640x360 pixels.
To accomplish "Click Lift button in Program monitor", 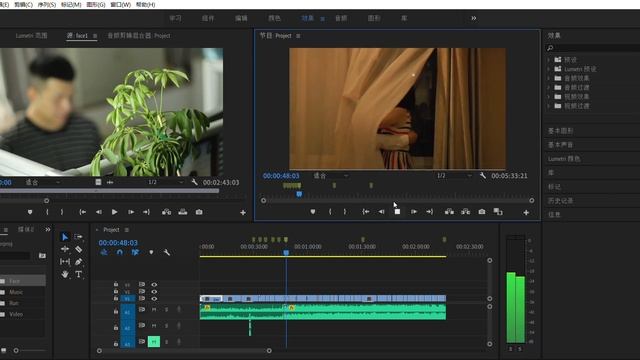I will click(449, 211).
